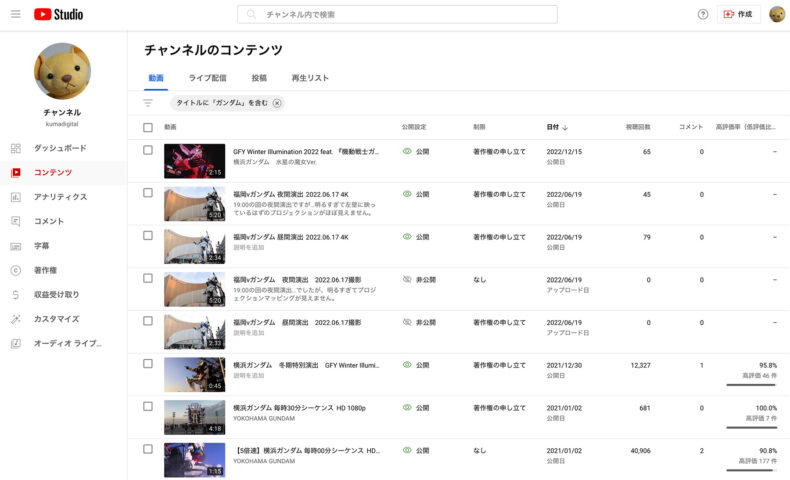Open visibility setting of first 非公開 video
This screenshot has width=790, height=480.
(x=419, y=280)
